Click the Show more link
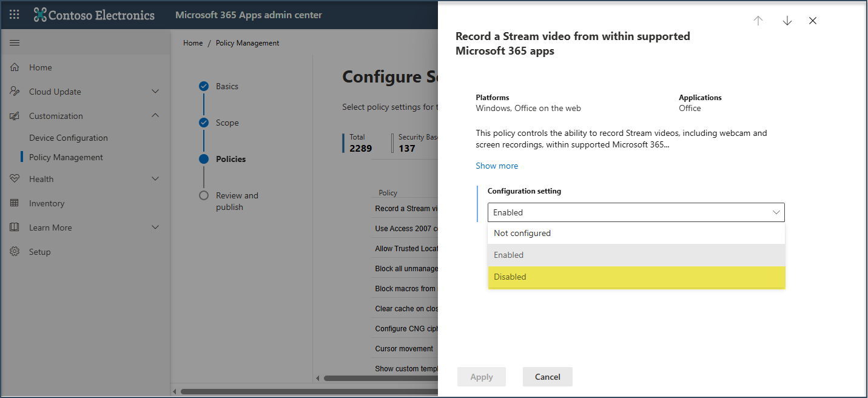Image resolution: width=868 pixels, height=398 pixels. (x=497, y=166)
